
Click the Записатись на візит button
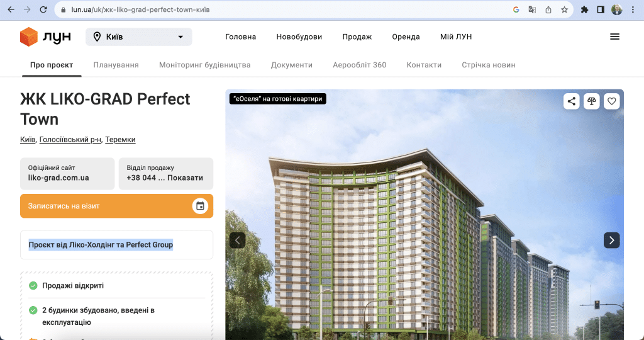[x=116, y=206]
